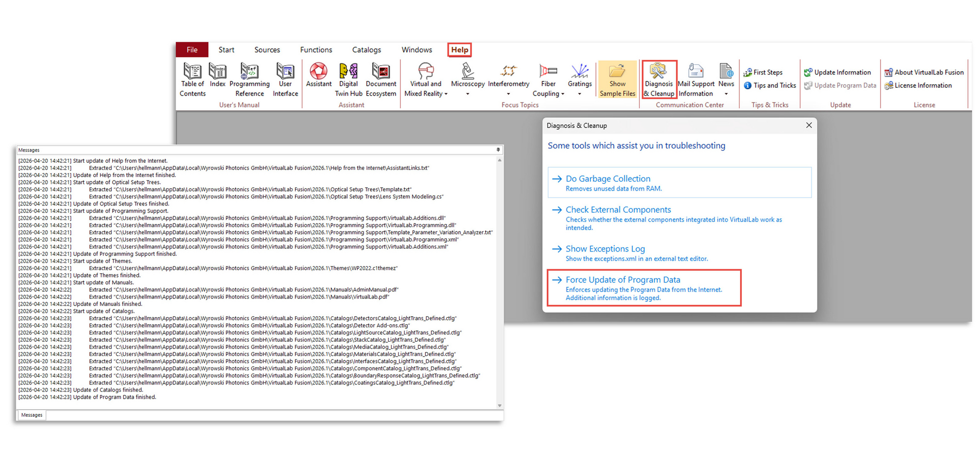
Task: Open Diagnosis & Cleanup tool
Action: click(659, 79)
